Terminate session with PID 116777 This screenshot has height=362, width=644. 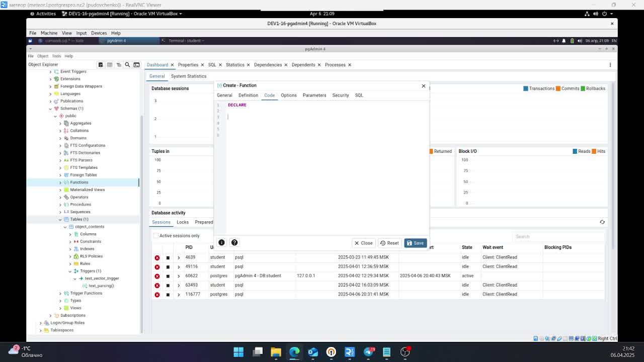(157, 295)
